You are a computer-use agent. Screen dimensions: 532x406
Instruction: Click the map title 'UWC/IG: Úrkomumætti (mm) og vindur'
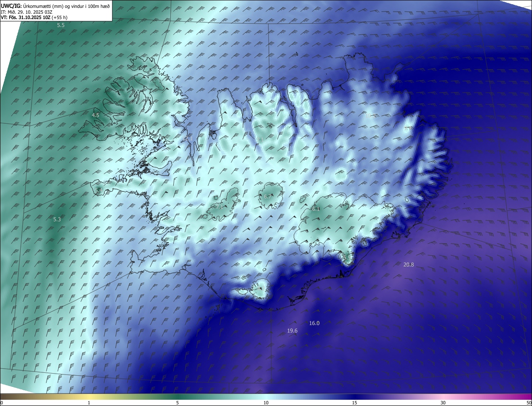point(55,6)
